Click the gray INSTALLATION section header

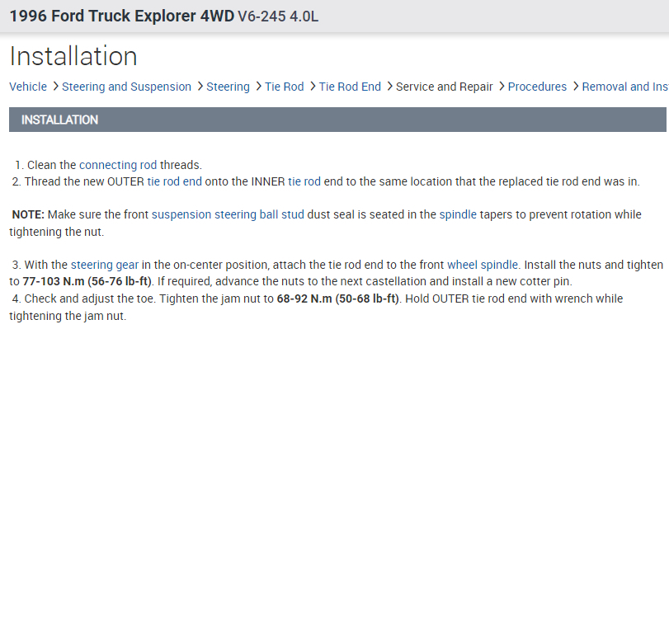[x=337, y=120]
